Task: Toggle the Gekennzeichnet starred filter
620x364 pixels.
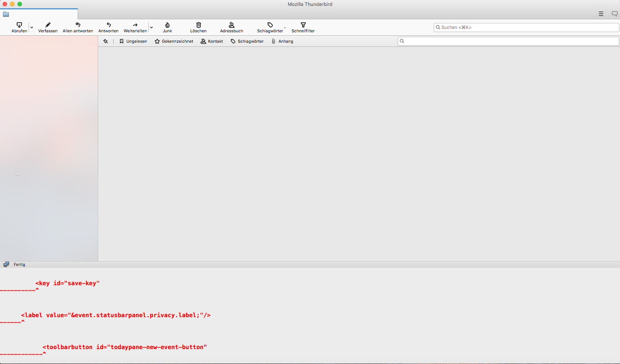Action: coord(174,41)
